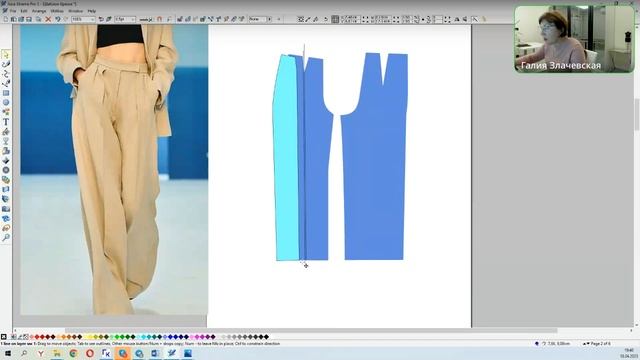Open Google Chrome from taskbar
Image resolution: width=640 pixels, height=360 pixels.
(73, 353)
